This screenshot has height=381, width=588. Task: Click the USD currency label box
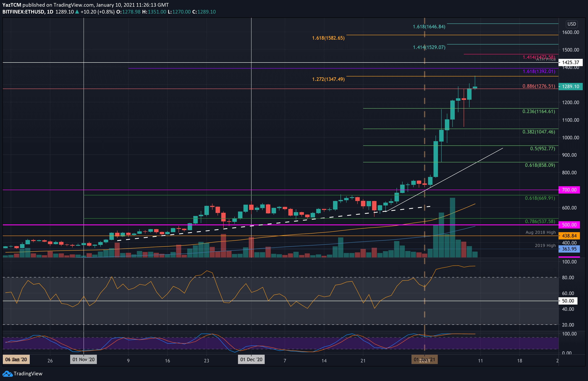pos(571,24)
